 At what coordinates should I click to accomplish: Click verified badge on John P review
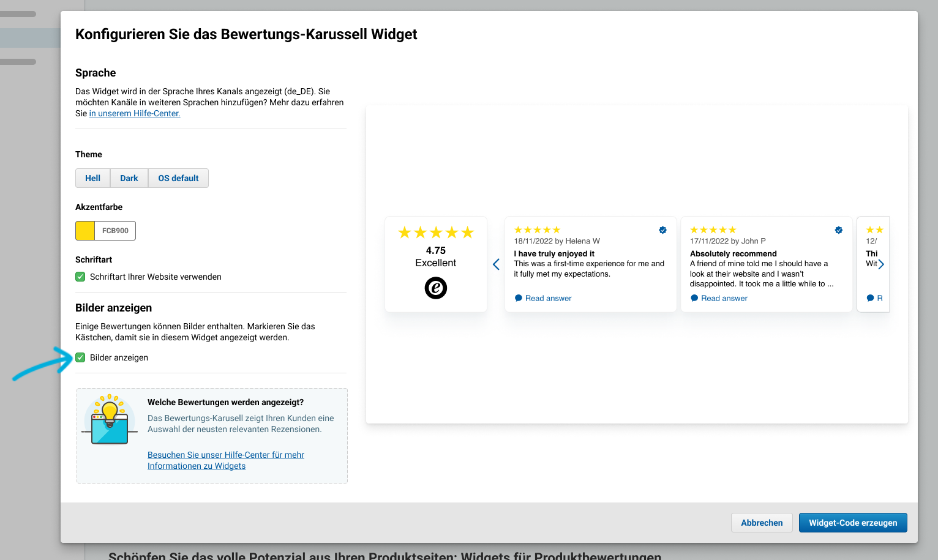click(839, 230)
